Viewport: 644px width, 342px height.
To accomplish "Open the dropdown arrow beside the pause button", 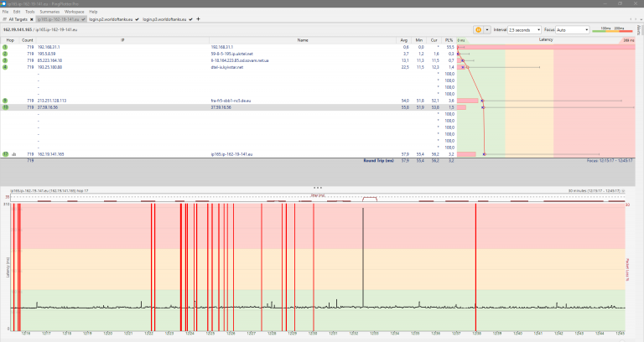I will point(486,29).
